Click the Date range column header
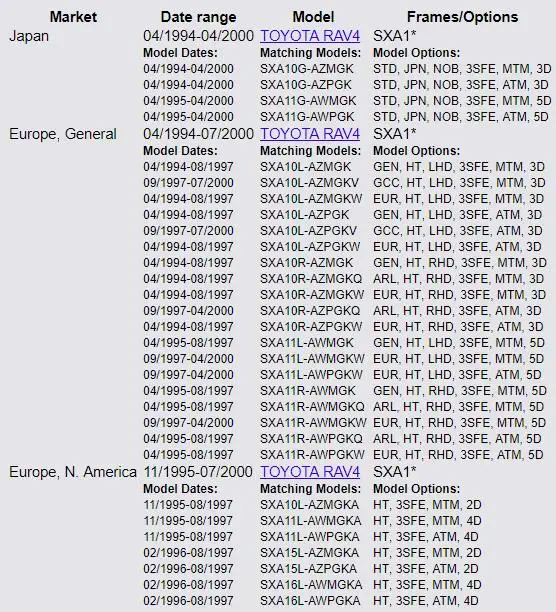This screenshot has width=556, height=612. pyautogui.click(x=198, y=17)
